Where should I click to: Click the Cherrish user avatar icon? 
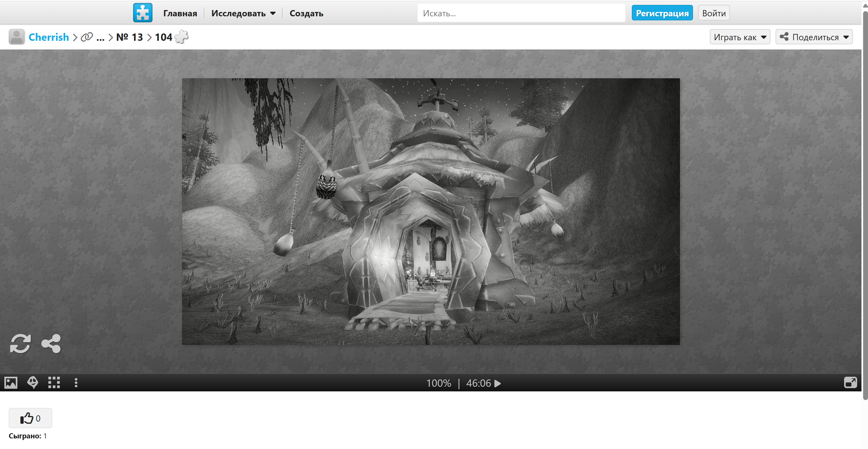16,37
